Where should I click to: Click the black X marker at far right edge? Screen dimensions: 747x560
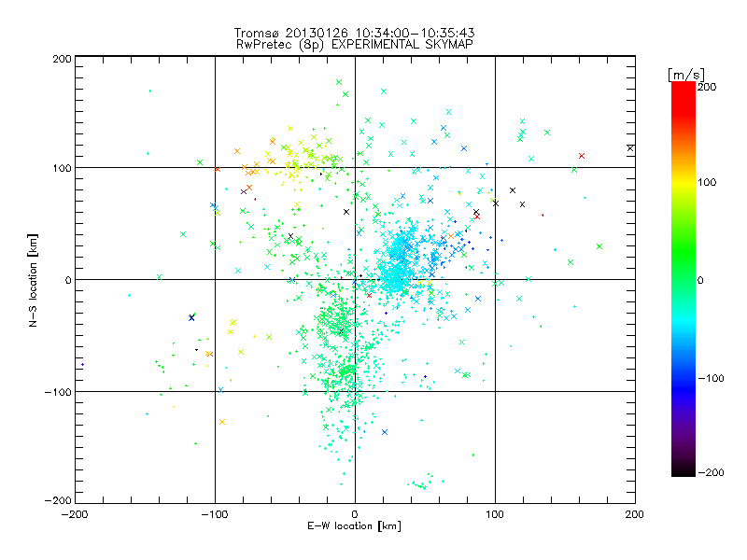coord(630,148)
